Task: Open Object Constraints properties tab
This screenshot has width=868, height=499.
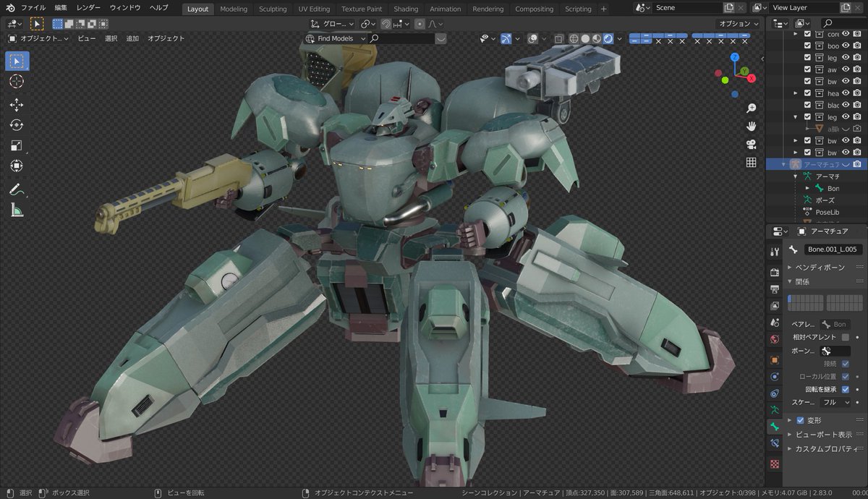Action: point(775,393)
